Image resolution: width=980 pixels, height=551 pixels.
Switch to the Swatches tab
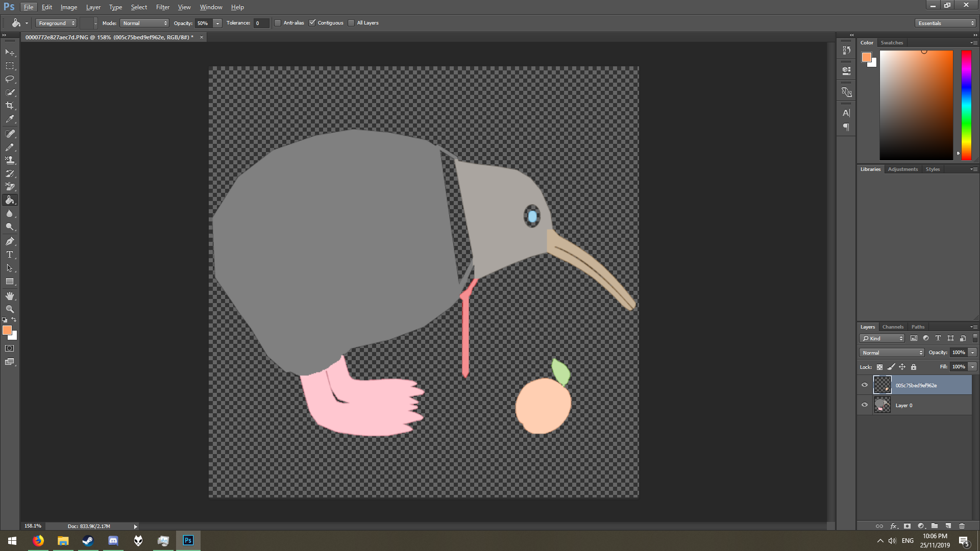[892, 43]
